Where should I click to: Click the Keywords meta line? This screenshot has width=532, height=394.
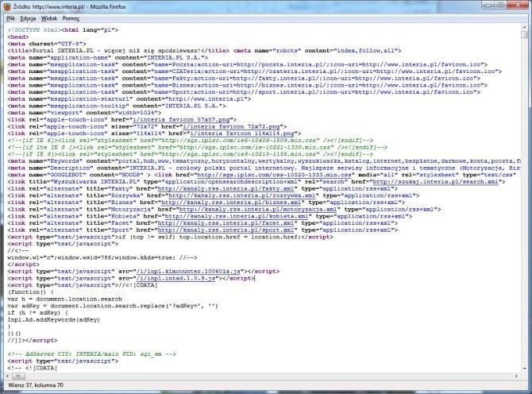264,161
